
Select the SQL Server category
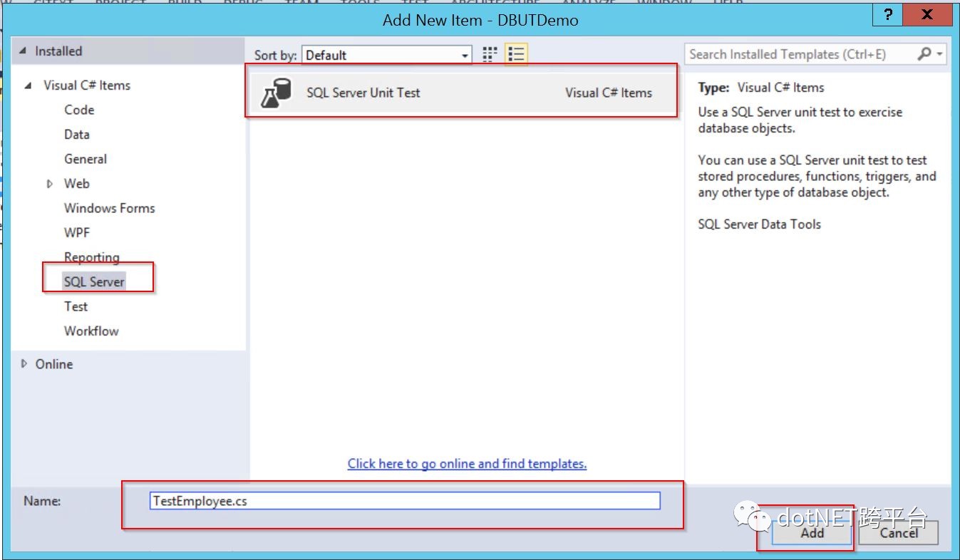94,282
